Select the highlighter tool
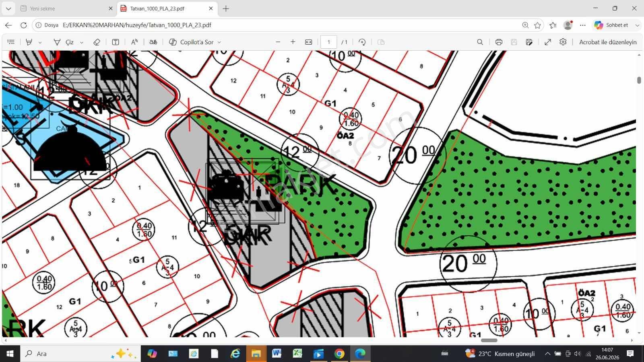This screenshot has width=644, height=362. click(x=29, y=42)
